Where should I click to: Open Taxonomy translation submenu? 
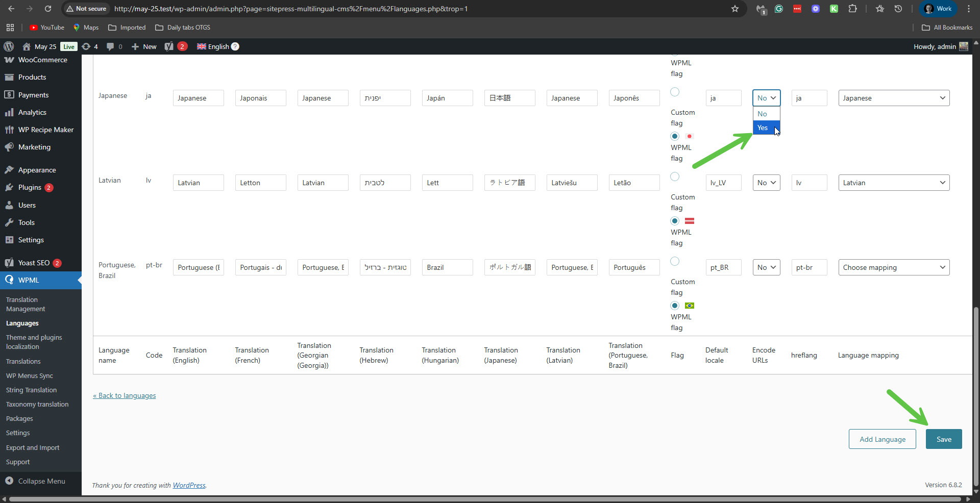37,404
